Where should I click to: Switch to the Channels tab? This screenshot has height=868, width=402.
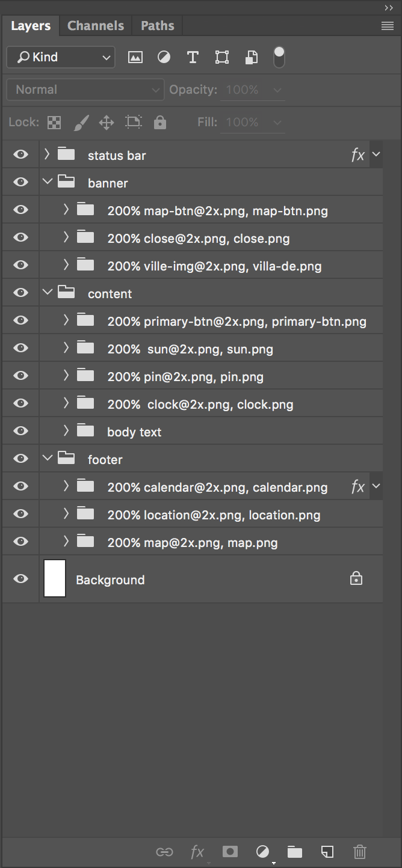coord(96,26)
